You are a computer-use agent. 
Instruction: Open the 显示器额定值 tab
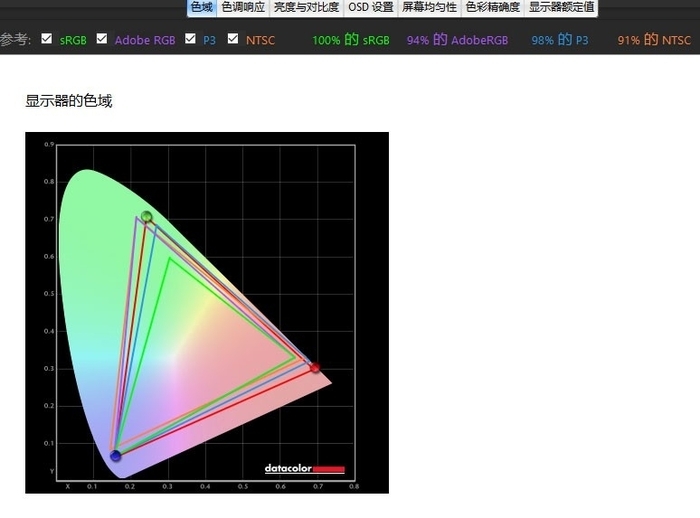[561, 8]
